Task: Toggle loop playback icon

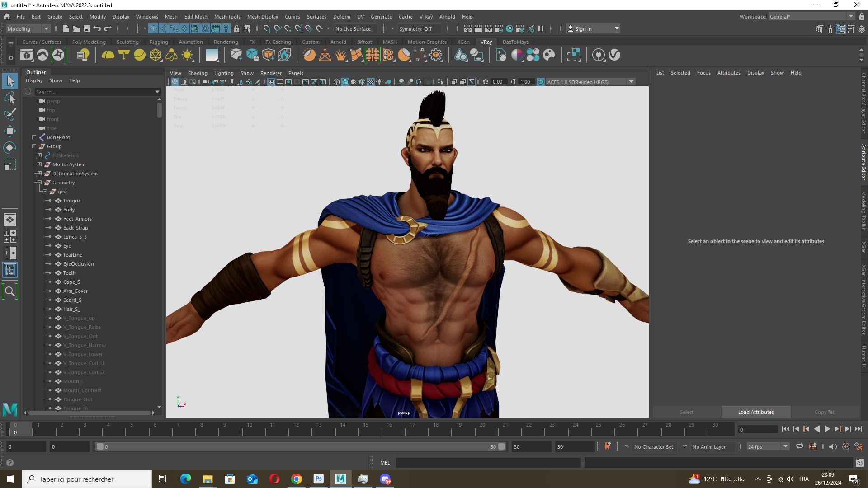Action: point(799,446)
